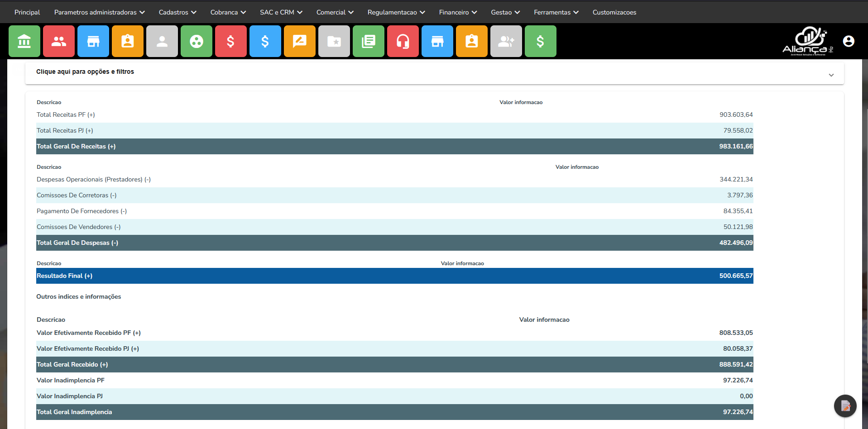
Task: Click the floating notes button
Action: tap(845, 406)
